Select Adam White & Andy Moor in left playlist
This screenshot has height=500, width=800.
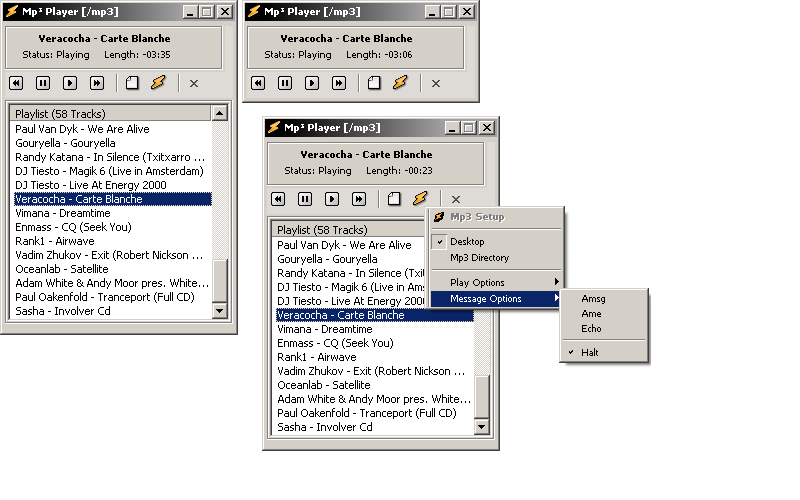113,283
